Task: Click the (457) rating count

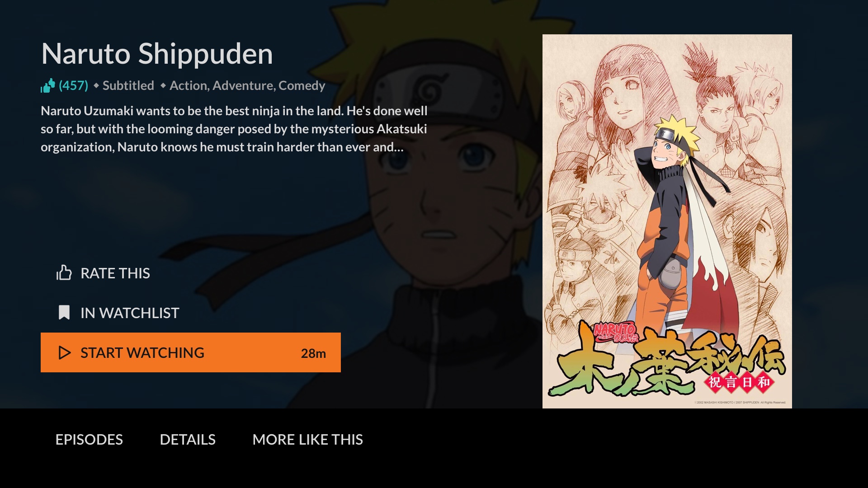Action: coord(74,85)
